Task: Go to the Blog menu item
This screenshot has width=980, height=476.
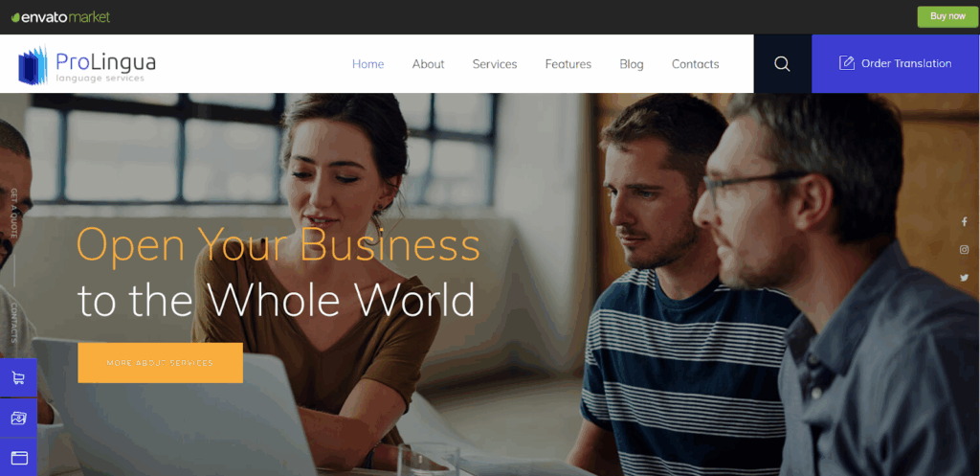Action: [x=632, y=64]
